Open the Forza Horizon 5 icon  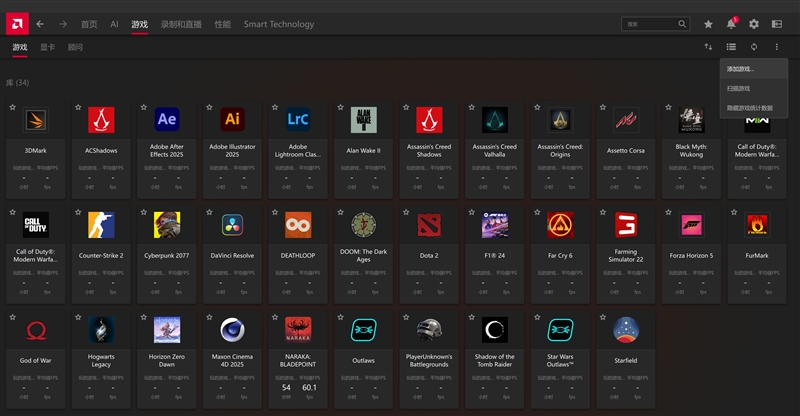pyautogui.click(x=691, y=225)
